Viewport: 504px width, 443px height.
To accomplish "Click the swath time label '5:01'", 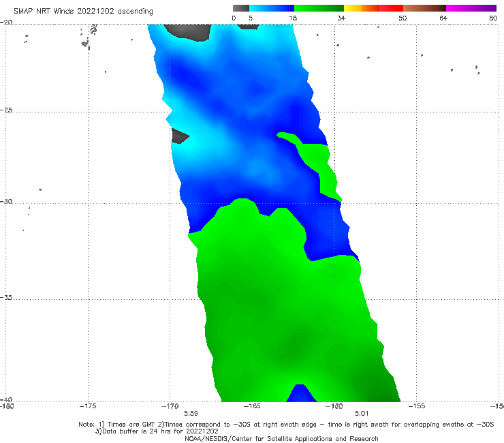I will click(362, 413).
